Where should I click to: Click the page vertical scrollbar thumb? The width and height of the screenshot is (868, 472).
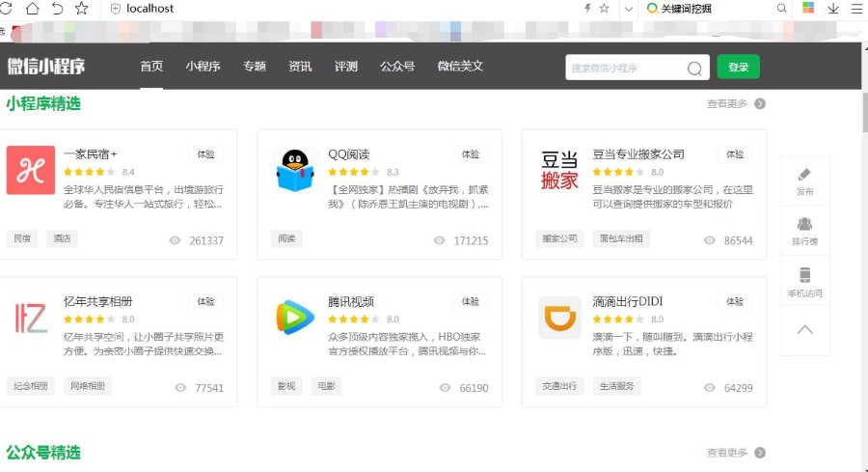click(865, 112)
